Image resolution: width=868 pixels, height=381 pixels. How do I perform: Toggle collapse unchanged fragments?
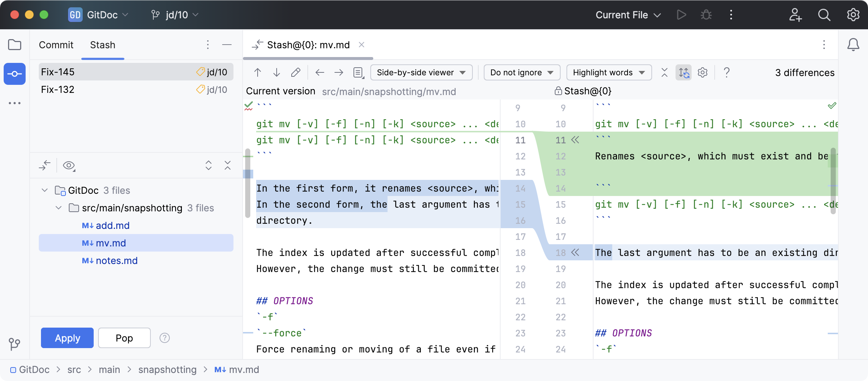(x=665, y=72)
